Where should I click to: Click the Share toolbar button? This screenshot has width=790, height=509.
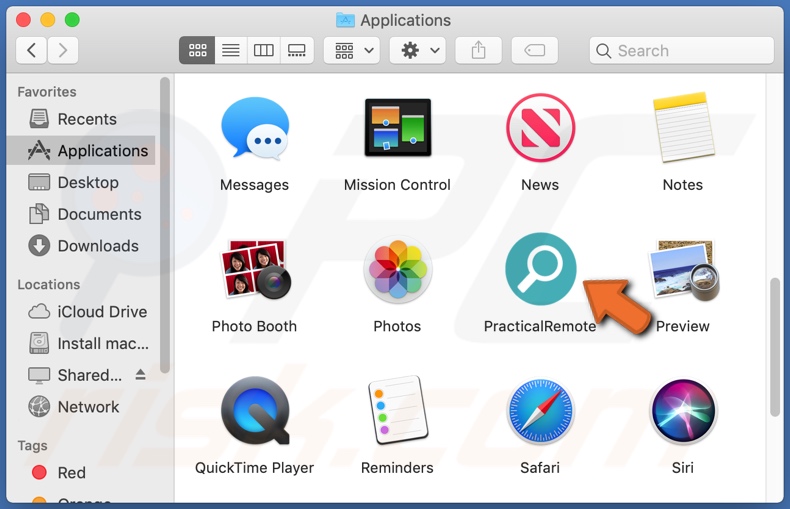479,50
